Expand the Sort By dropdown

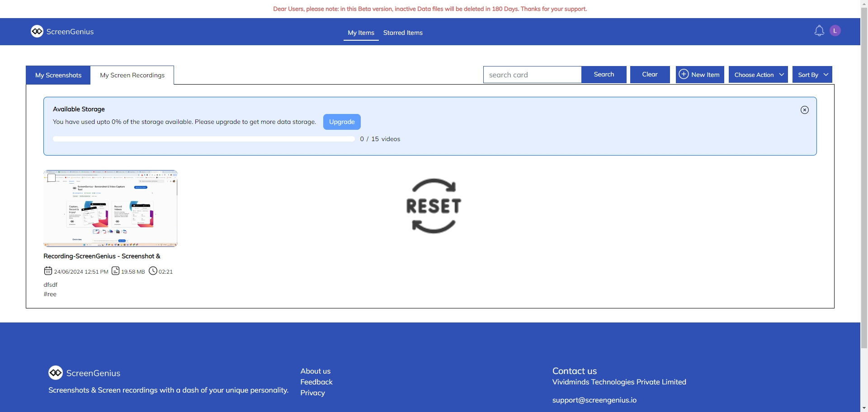pos(812,75)
